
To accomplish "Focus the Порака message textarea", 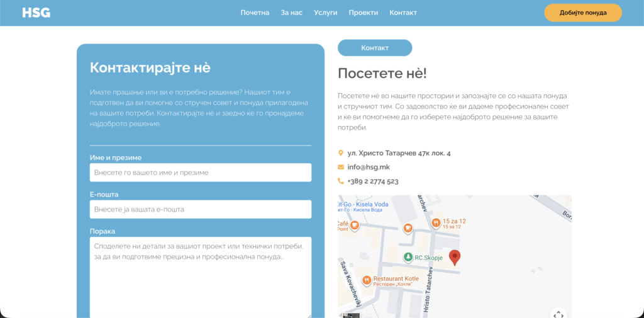I will [201, 277].
